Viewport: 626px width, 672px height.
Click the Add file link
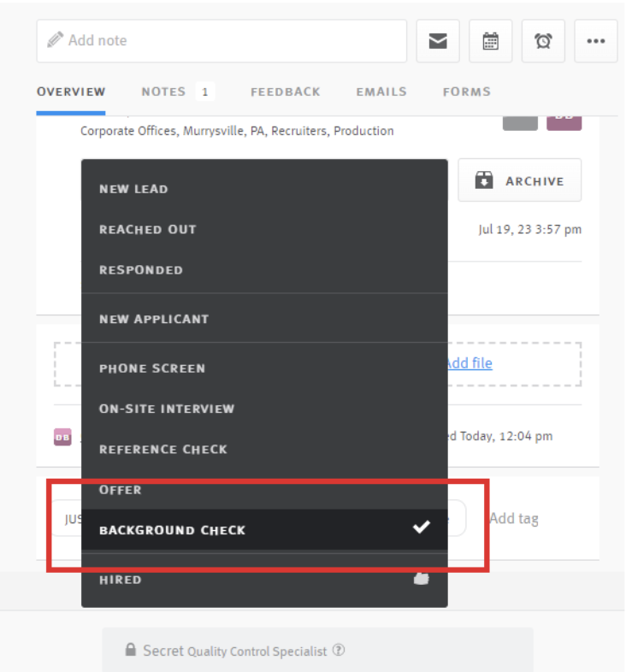470,363
